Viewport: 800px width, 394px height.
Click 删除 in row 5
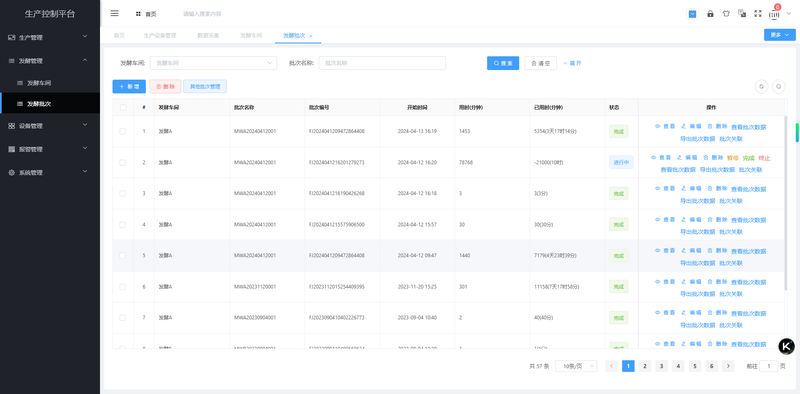point(717,251)
